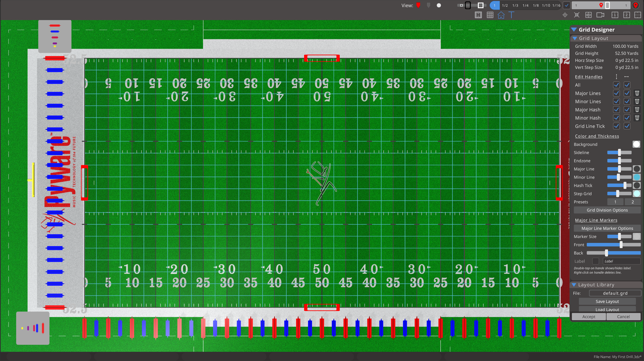Toggle the All vertical handles checkbox
The height and width of the screenshot is (361, 644).
coord(616,85)
